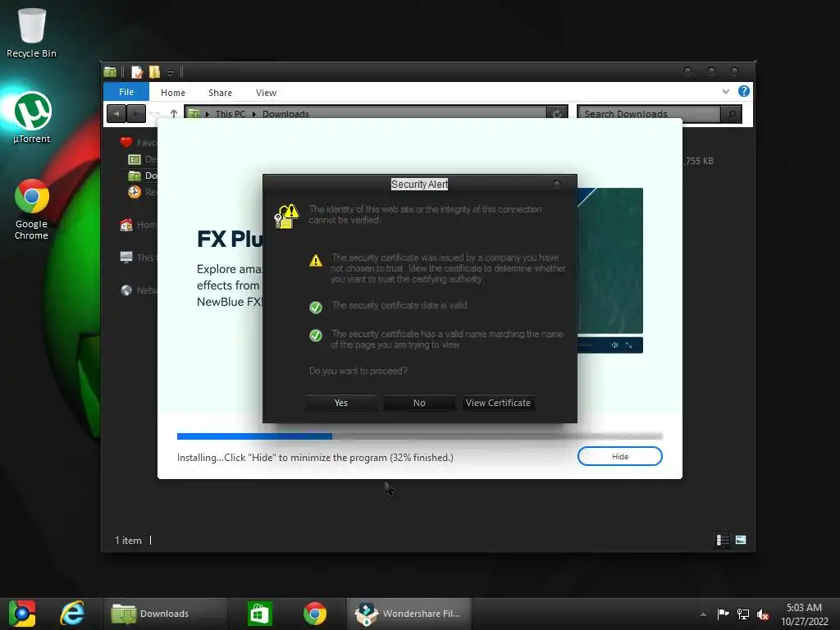Go back in the Explorer navigation
Screen dimensions: 840x630
tap(116, 113)
